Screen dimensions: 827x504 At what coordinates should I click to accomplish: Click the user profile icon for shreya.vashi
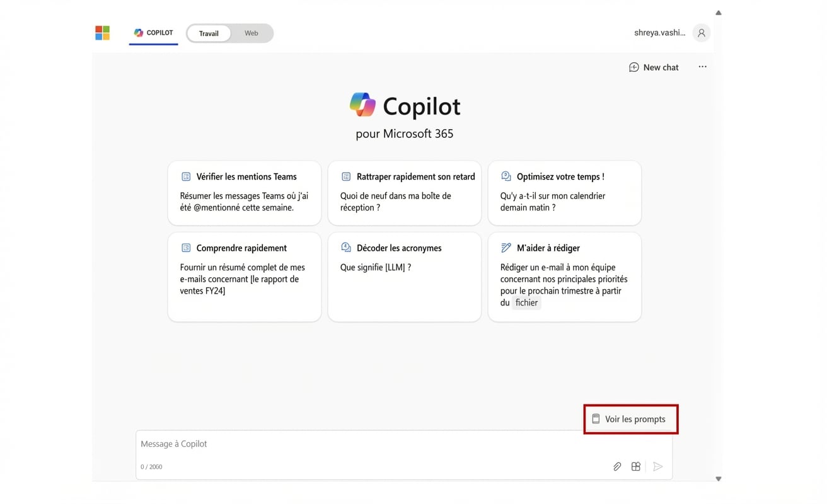click(x=701, y=32)
